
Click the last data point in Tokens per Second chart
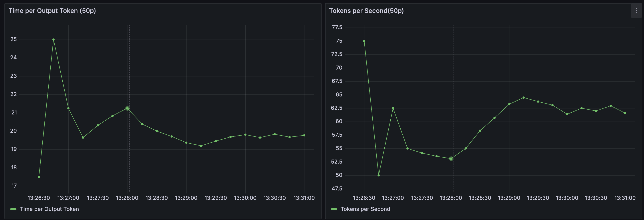(x=625, y=113)
